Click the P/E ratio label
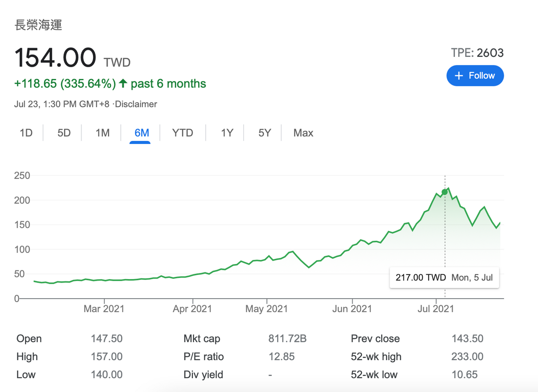This screenshot has width=538, height=392. tap(204, 357)
